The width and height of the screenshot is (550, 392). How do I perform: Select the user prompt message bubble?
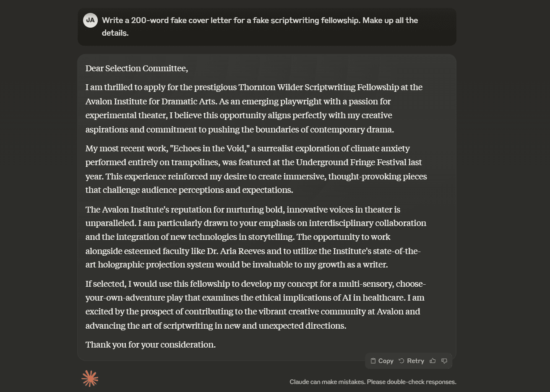pos(267,27)
